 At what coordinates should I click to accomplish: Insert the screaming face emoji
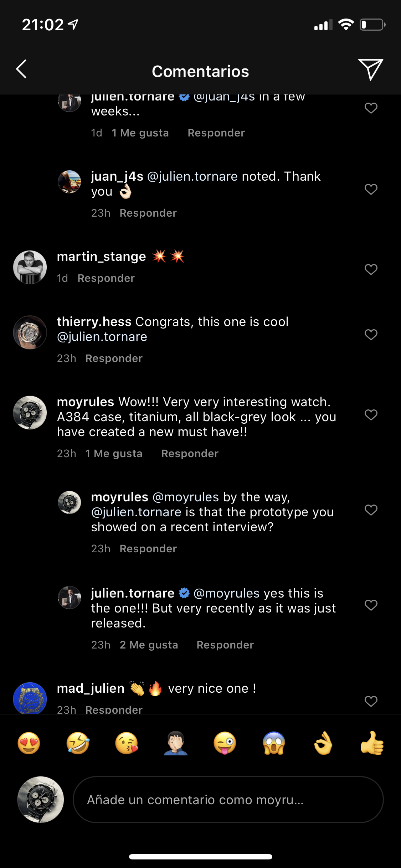pos(274,743)
